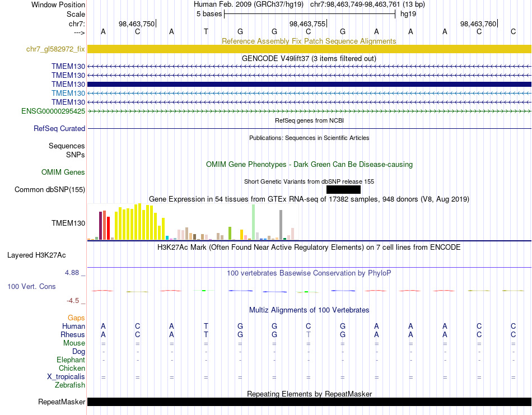Click the Window Position label
The image size is (532, 415).
pyautogui.click(x=58, y=4)
